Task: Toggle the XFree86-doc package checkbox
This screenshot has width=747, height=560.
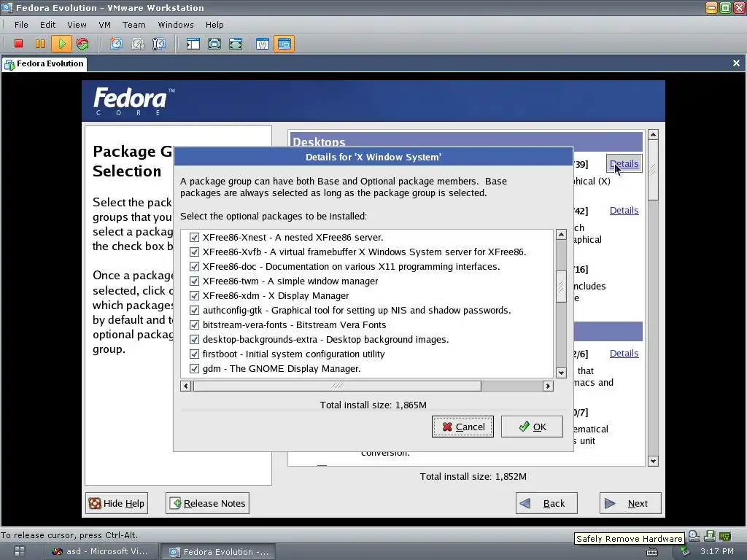Action: click(x=194, y=267)
